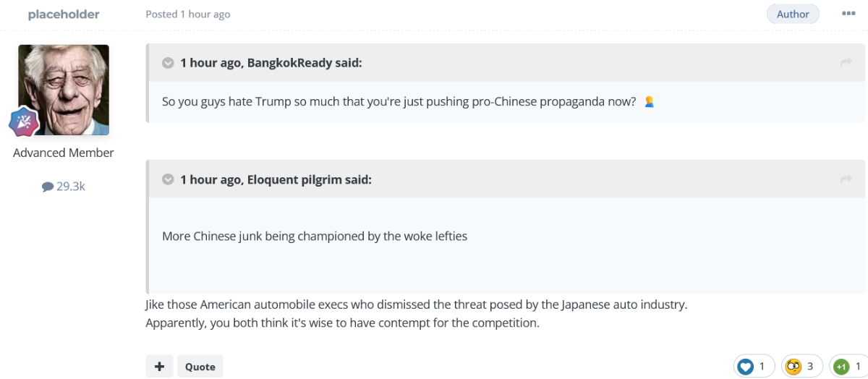The height and width of the screenshot is (379, 868).
Task: Open the BangkokReady quote header link
Action: (x=271, y=63)
